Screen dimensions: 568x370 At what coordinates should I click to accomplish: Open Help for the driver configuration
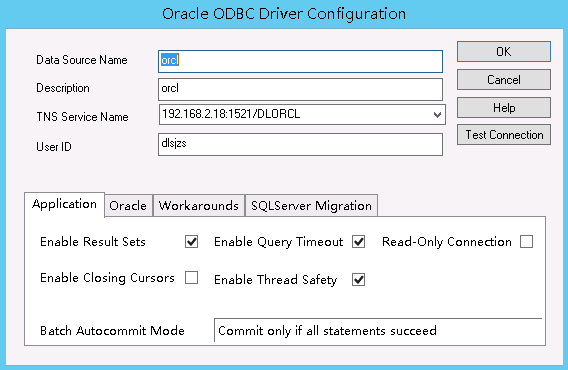point(504,108)
